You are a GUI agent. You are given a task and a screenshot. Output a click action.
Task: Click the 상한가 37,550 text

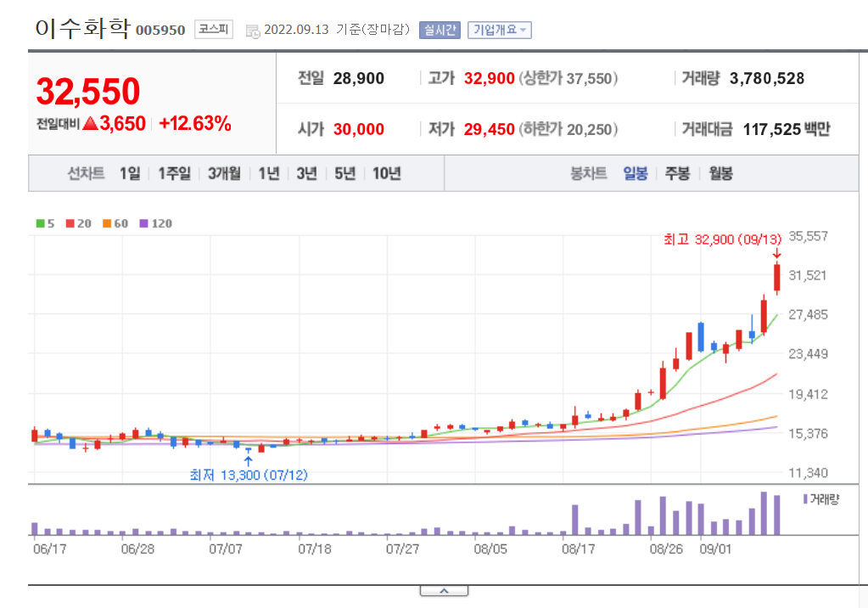point(568,78)
